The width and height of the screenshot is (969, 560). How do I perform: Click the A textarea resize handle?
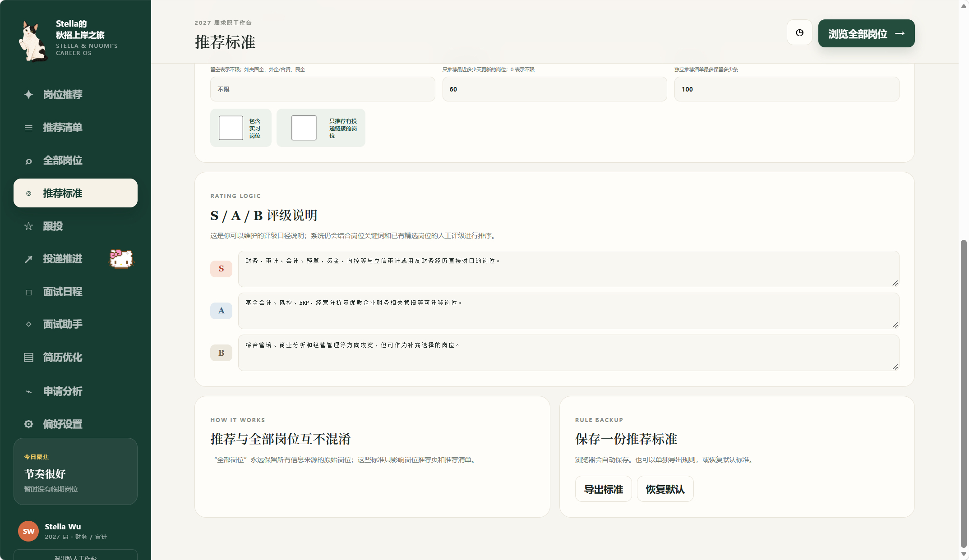point(895,325)
